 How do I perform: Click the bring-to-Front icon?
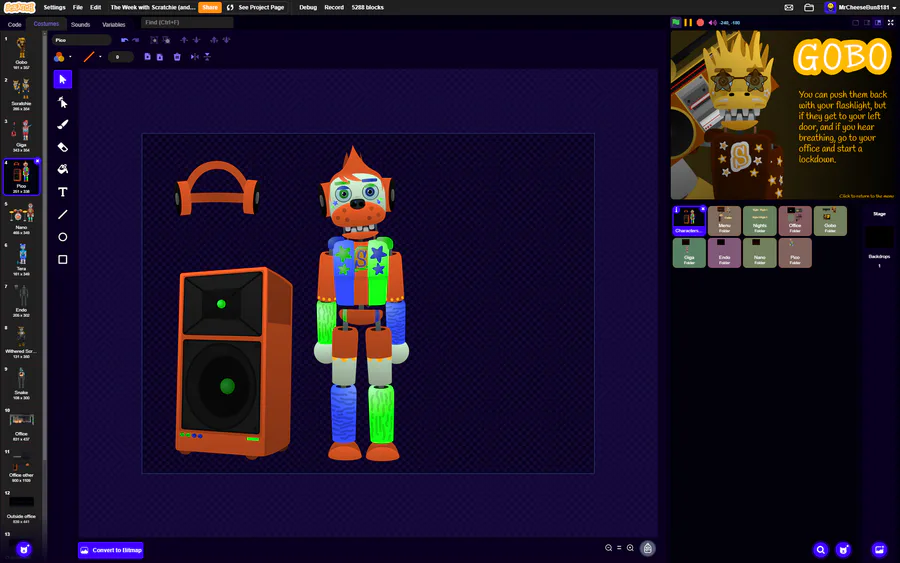(214, 40)
